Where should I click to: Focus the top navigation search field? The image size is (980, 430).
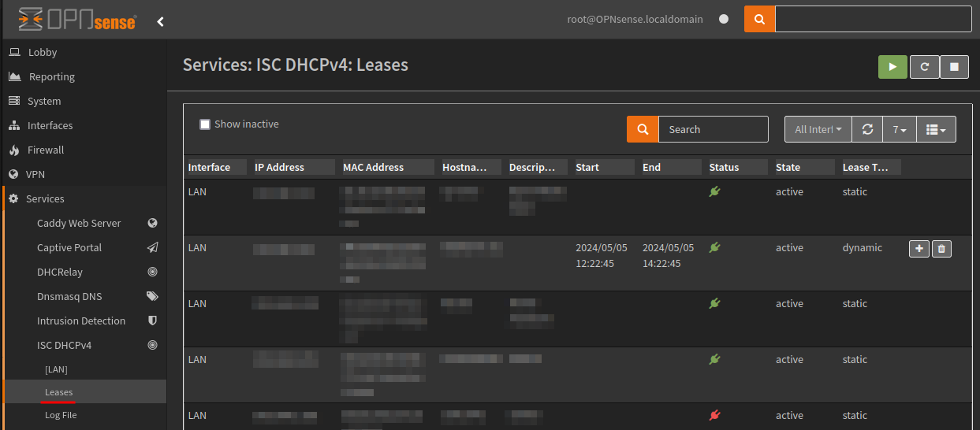point(873,19)
